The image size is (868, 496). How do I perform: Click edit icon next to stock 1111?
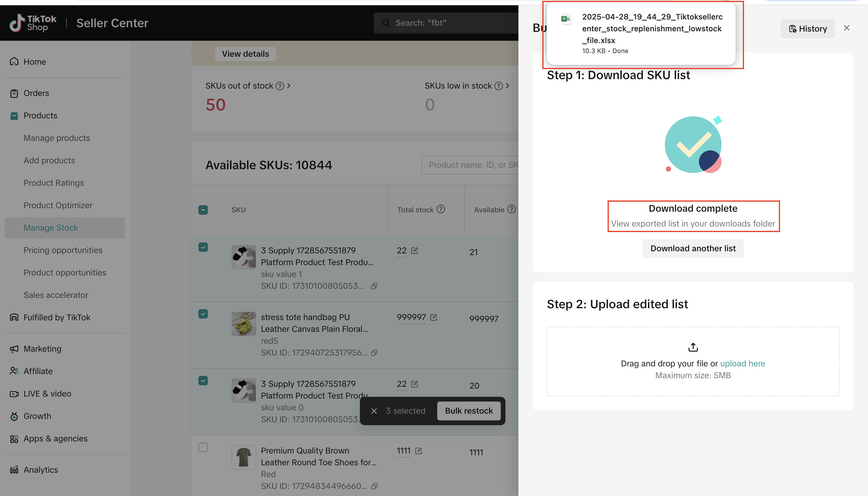[x=419, y=451]
